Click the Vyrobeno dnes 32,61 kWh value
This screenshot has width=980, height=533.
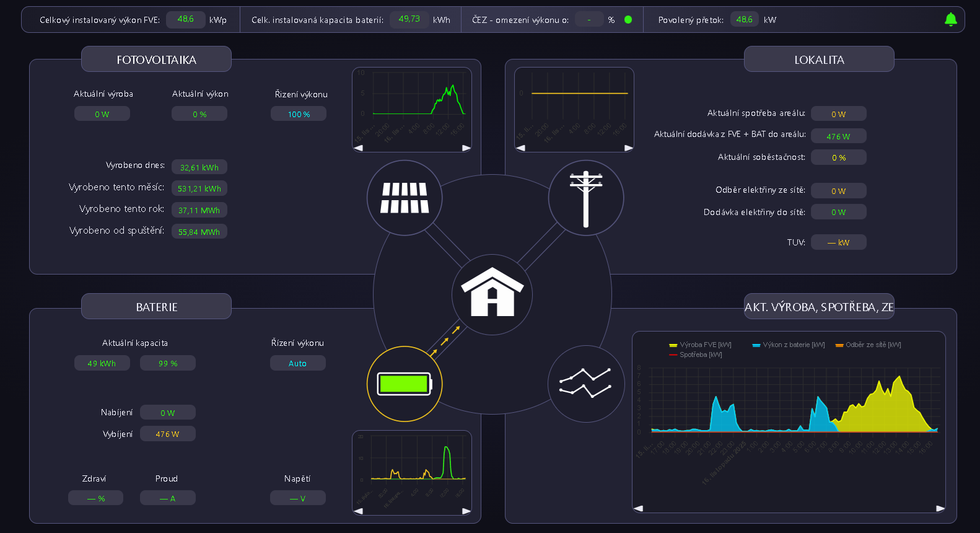click(x=199, y=167)
